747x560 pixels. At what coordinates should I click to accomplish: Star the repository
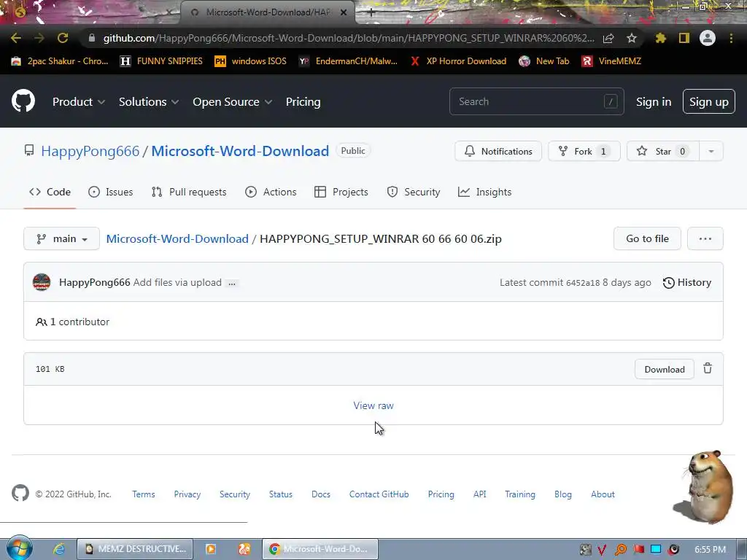(x=662, y=152)
